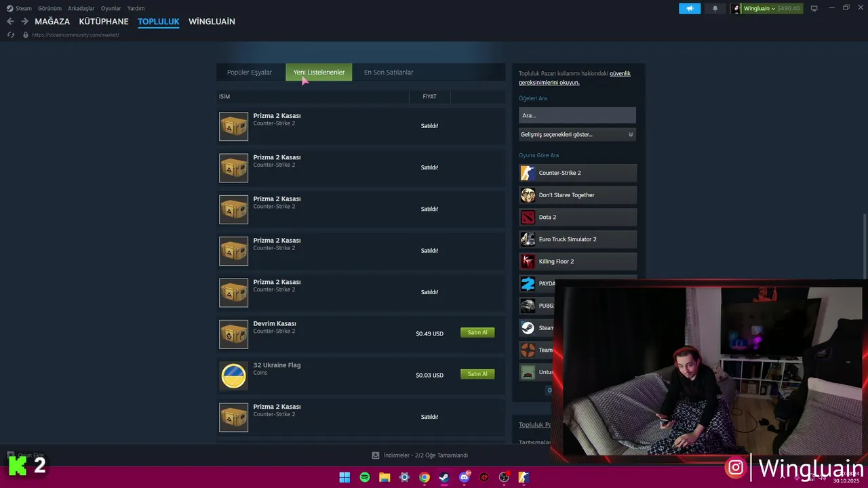This screenshot has width=868, height=488.
Task: Open the WINGLUAIN profile section
Action: 212,22
